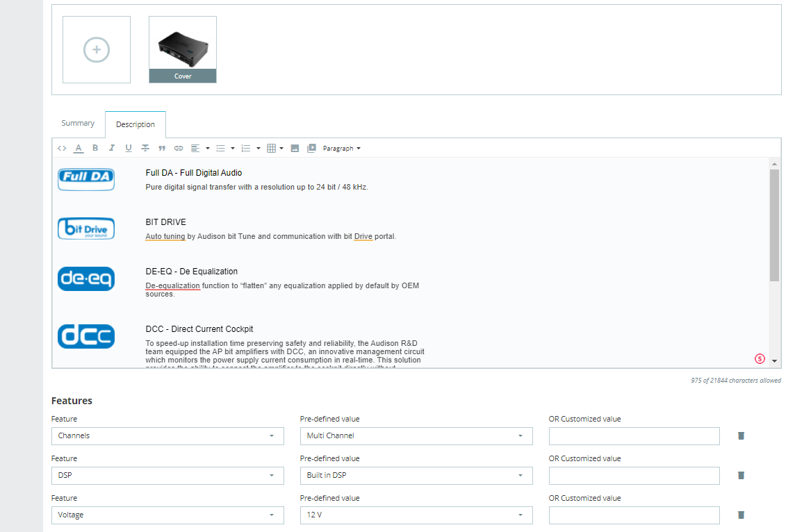Screen dimensions: 795x532
Task: Click the 'Pure digital signal transfer' sentence
Action: click(257, 187)
